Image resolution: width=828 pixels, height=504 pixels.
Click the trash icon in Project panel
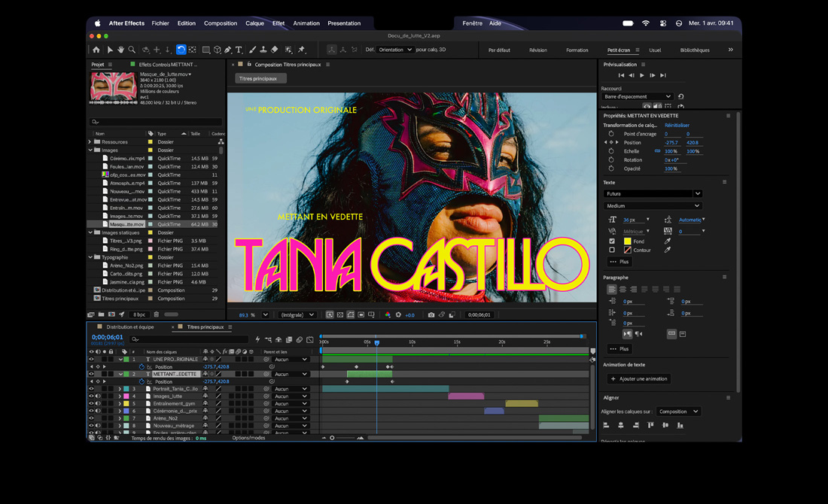point(157,314)
